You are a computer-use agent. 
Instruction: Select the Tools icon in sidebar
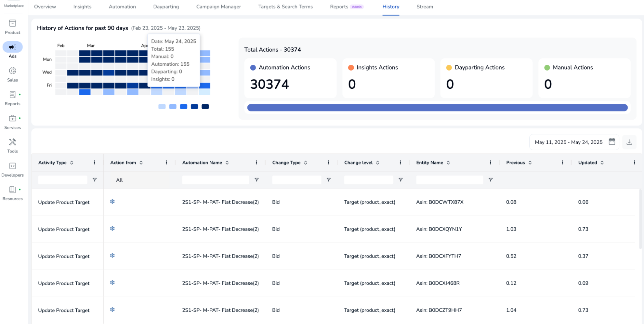pyautogui.click(x=12, y=142)
